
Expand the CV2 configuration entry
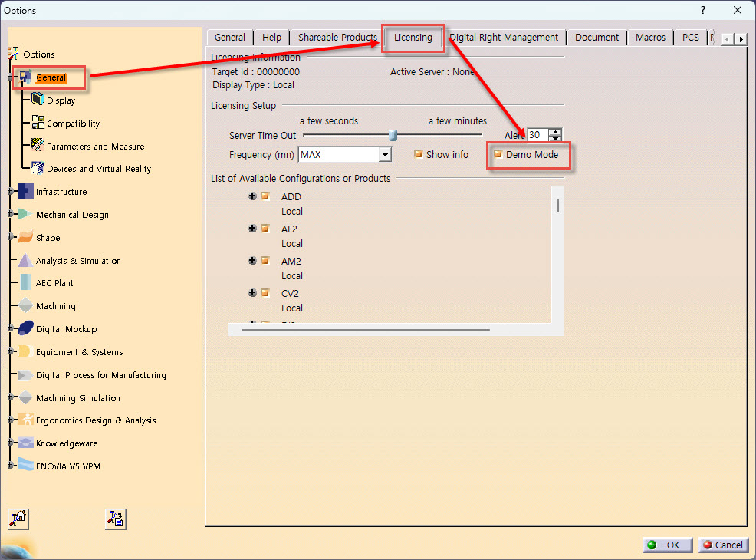pos(252,293)
